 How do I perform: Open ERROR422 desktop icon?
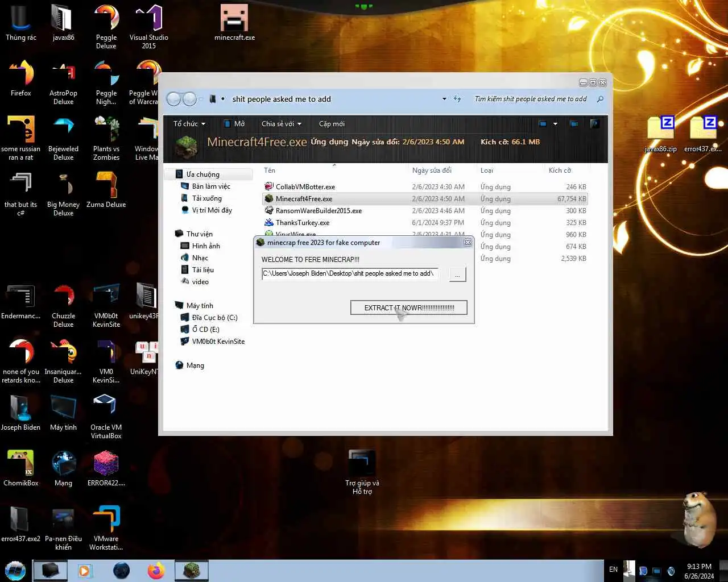tap(106, 468)
